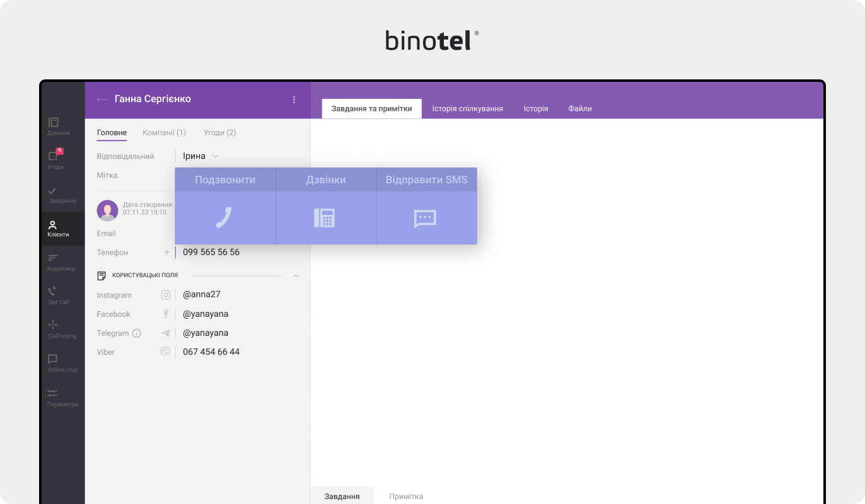865x504 pixels.
Task: Click the Дзвінки popup header
Action: [x=326, y=180]
